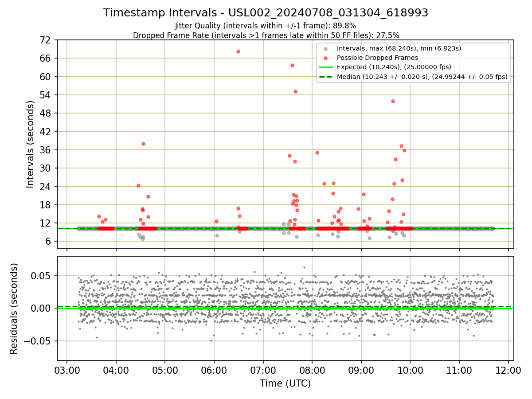Click the 'Time (UTC)' x-axis label
Image resolution: width=532 pixels, height=399 pixels.
[x=285, y=383]
